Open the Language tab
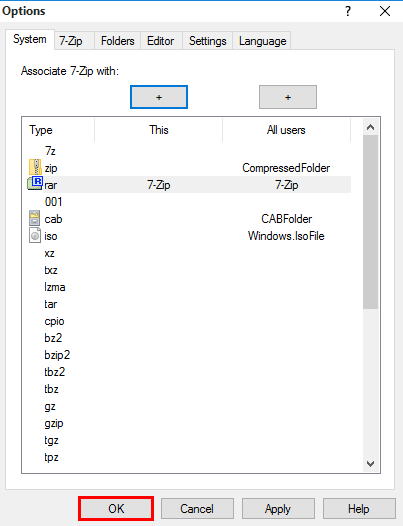403x526 pixels. coord(262,41)
